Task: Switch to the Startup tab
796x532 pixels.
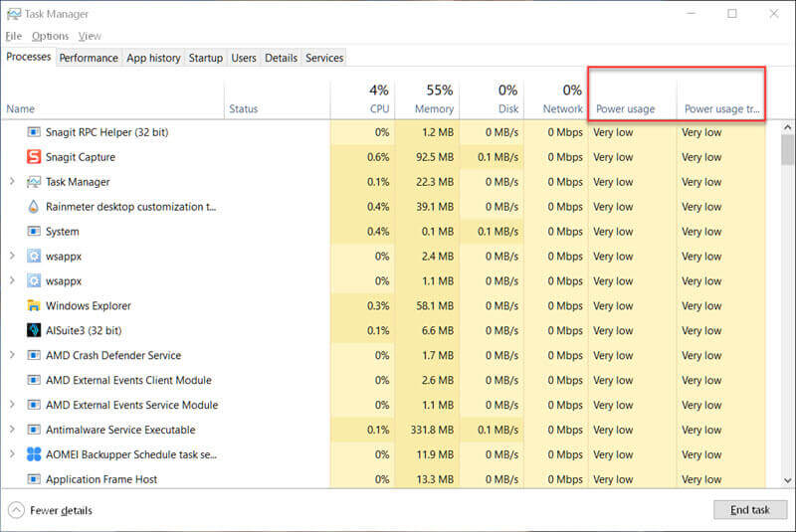Action: [206, 58]
